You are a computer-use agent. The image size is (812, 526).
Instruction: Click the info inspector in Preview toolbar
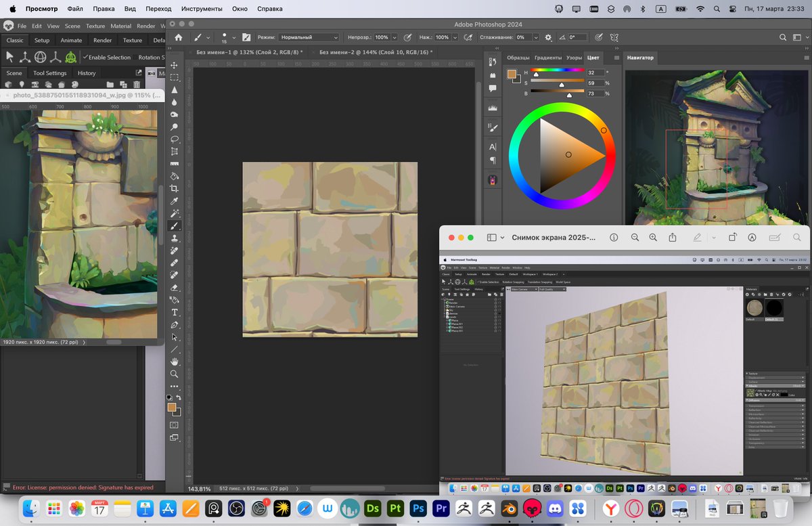614,238
